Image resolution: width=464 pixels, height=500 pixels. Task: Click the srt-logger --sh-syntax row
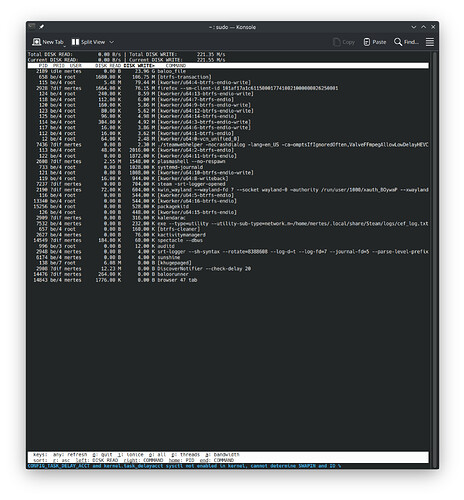pyautogui.click(x=228, y=252)
